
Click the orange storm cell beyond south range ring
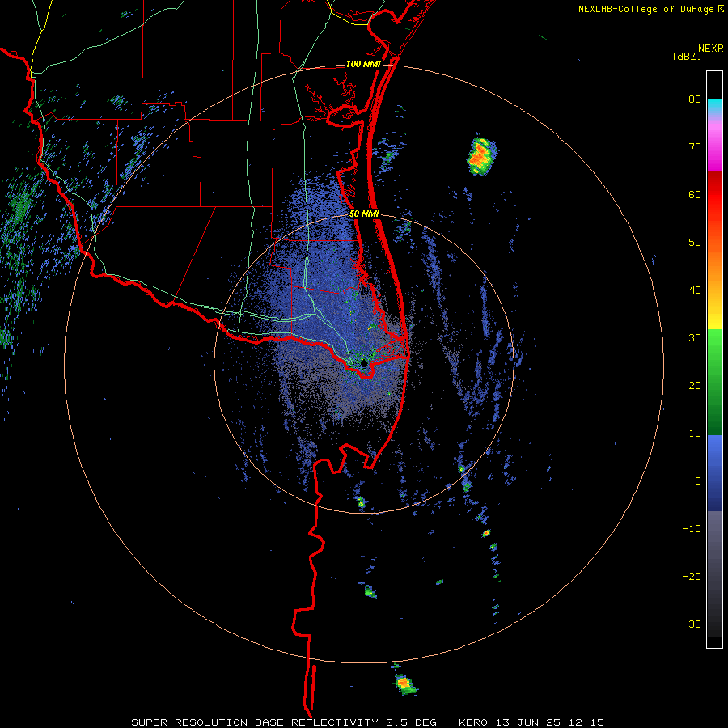404,683
